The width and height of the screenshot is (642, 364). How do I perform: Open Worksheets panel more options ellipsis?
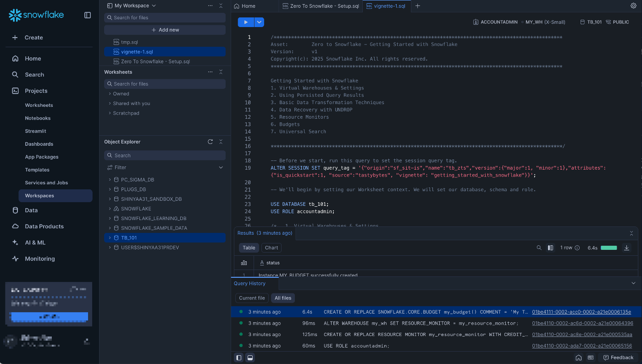210,72
